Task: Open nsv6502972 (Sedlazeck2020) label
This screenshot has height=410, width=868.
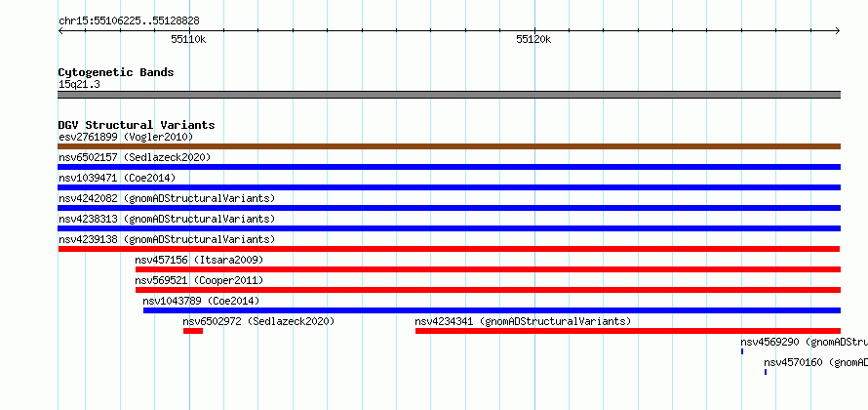Action: point(258,321)
